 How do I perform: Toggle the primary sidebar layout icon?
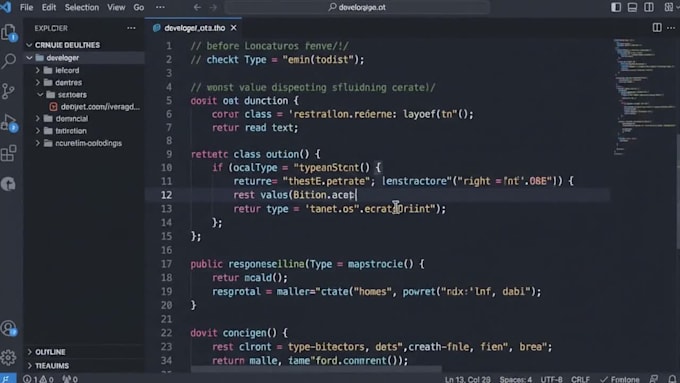616,7
